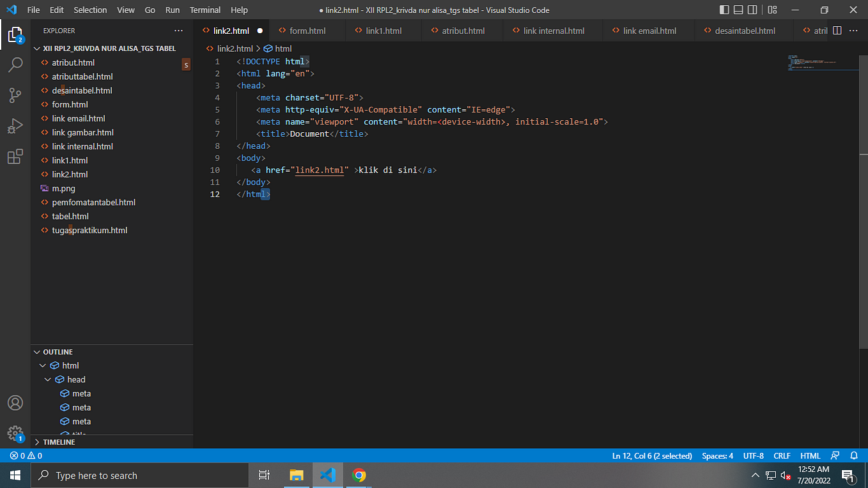Expand the TIMELINE section
This screenshot has height=488, width=868.
coord(112,442)
